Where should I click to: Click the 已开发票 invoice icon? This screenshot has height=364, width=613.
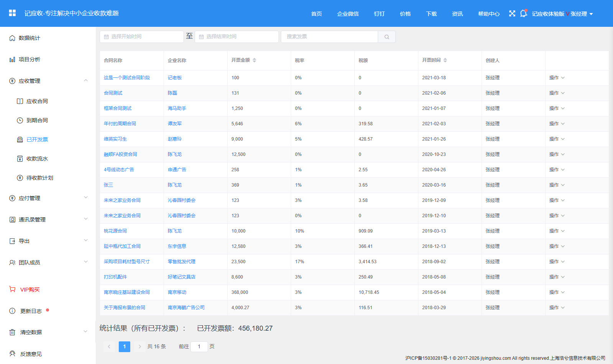[20, 139]
